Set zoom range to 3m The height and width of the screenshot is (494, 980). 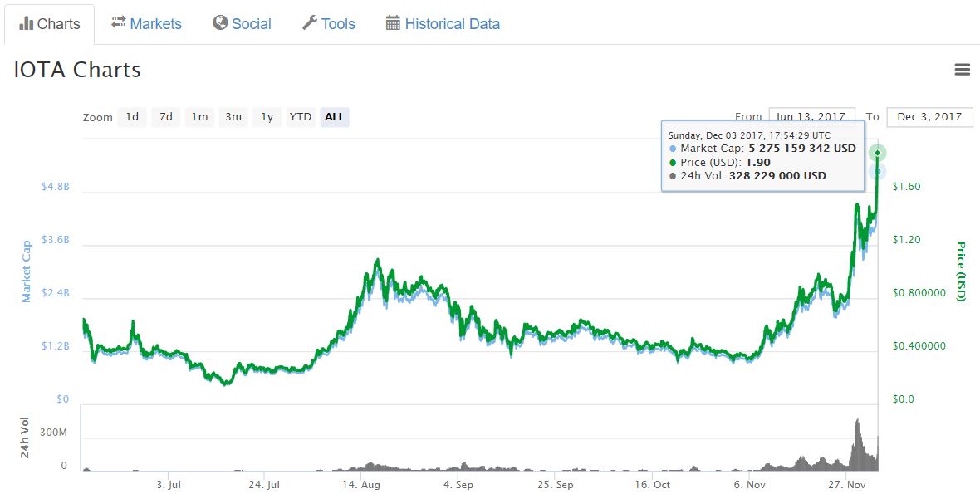[233, 117]
